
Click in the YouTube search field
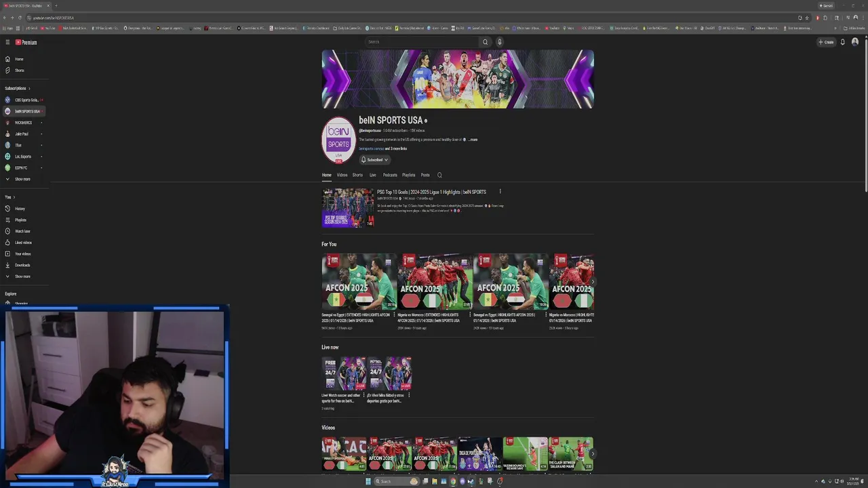[421, 42]
